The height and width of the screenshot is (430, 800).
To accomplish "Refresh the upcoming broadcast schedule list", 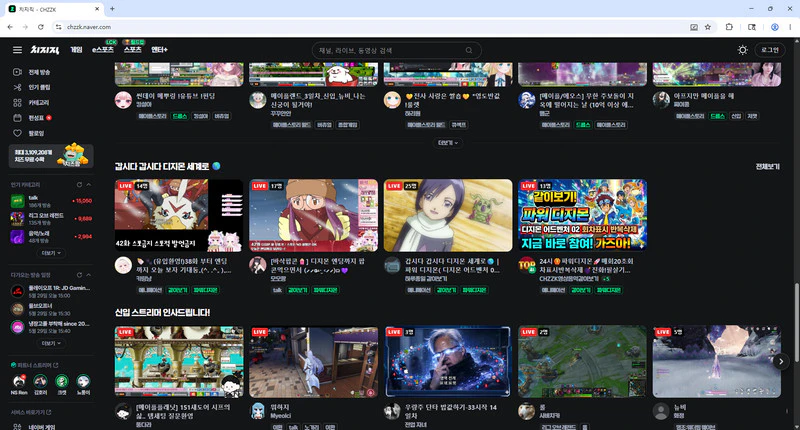I will click(79, 275).
